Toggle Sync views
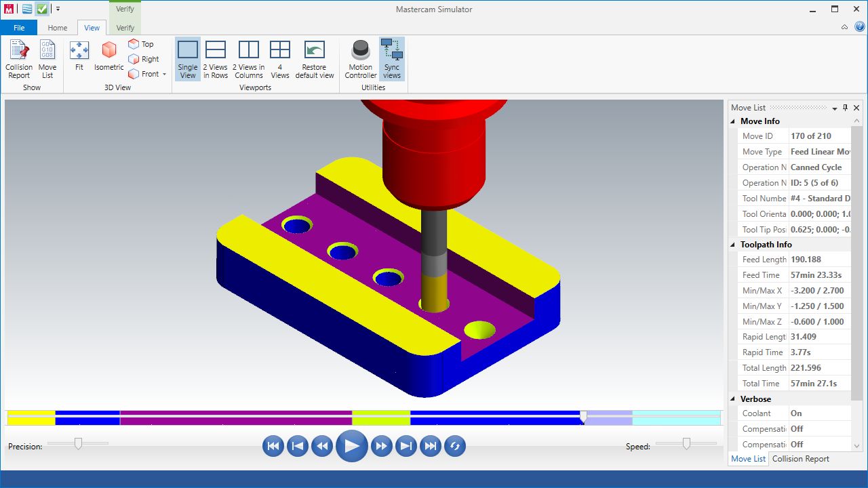Image resolution: width=868 pixels, height=488 pixels. (392, 60)
